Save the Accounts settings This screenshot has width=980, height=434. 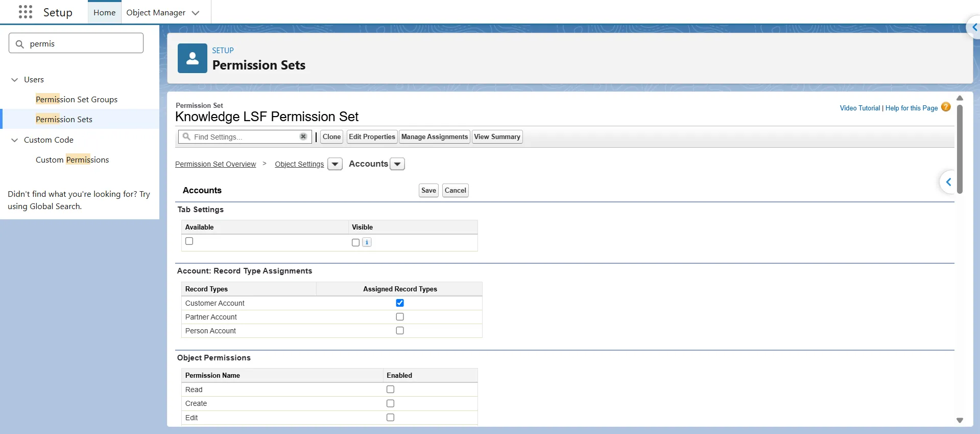[428, 190]
